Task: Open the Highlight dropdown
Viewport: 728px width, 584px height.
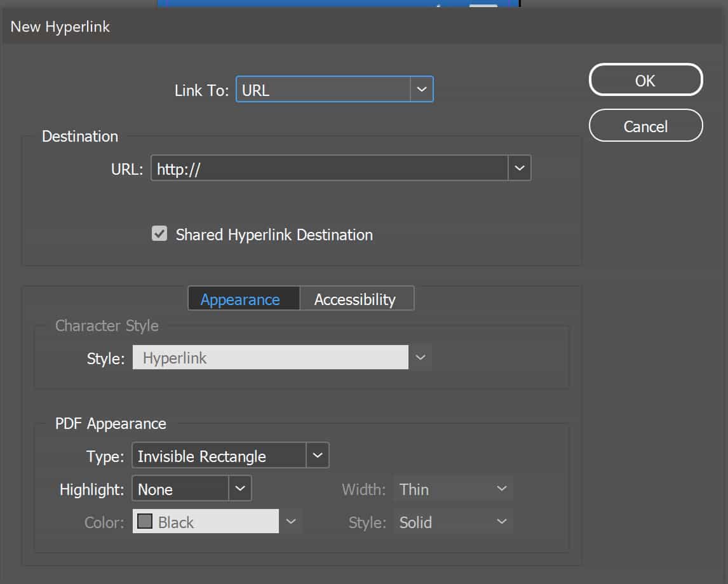Action: [192, 488]
